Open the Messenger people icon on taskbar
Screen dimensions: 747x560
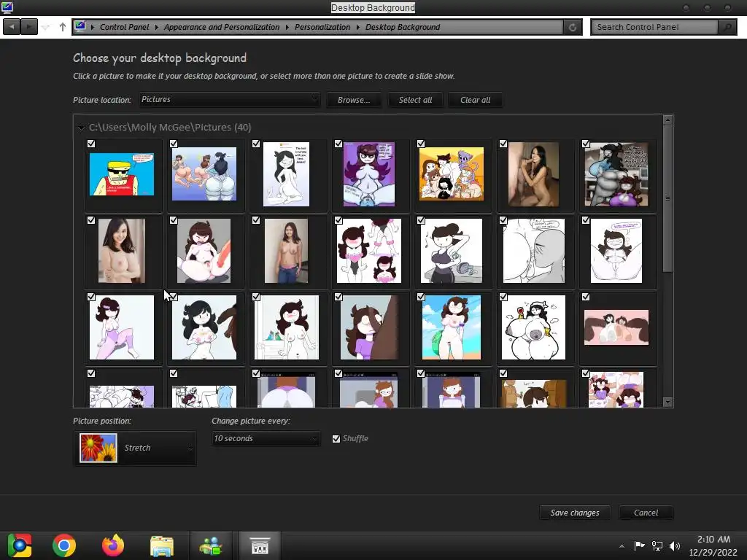211,545
